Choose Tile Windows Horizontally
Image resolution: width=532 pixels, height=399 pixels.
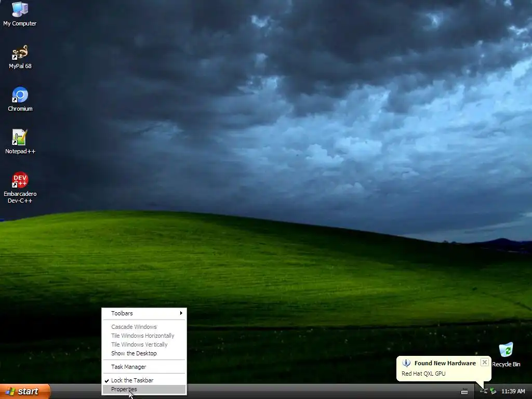tap(144, 336)
